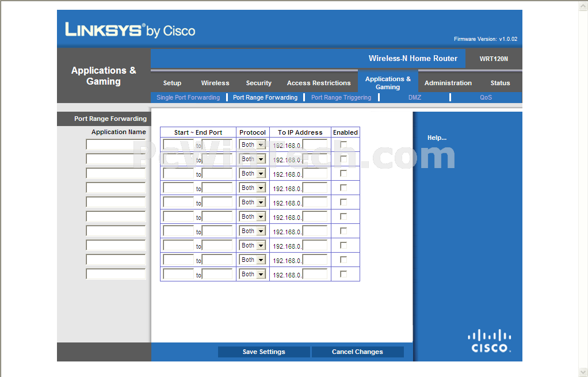Tick the eighth row Enabled checkbox
Image resolution: width=588 pixels, height=377 pixels.
click(x=343, y=245)
